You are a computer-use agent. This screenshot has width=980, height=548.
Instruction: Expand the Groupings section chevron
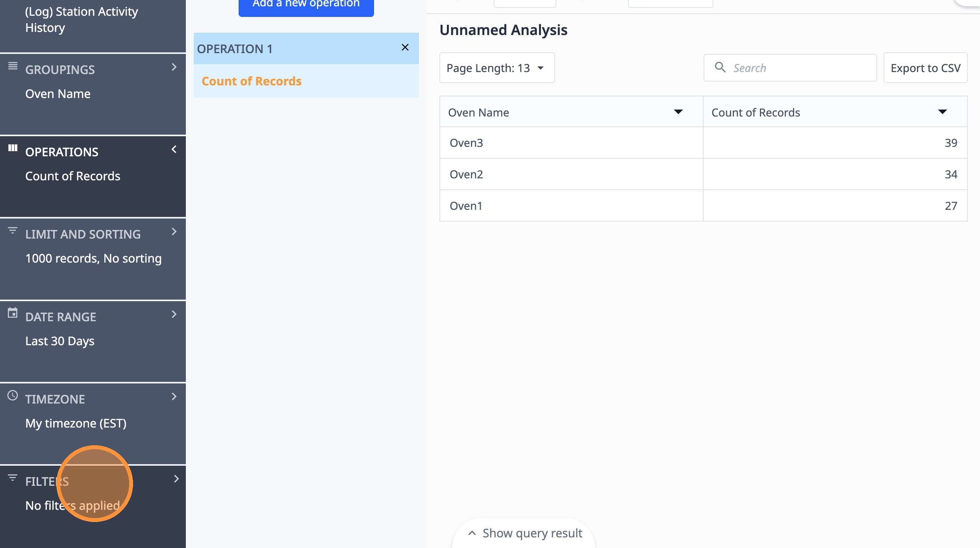174,67
